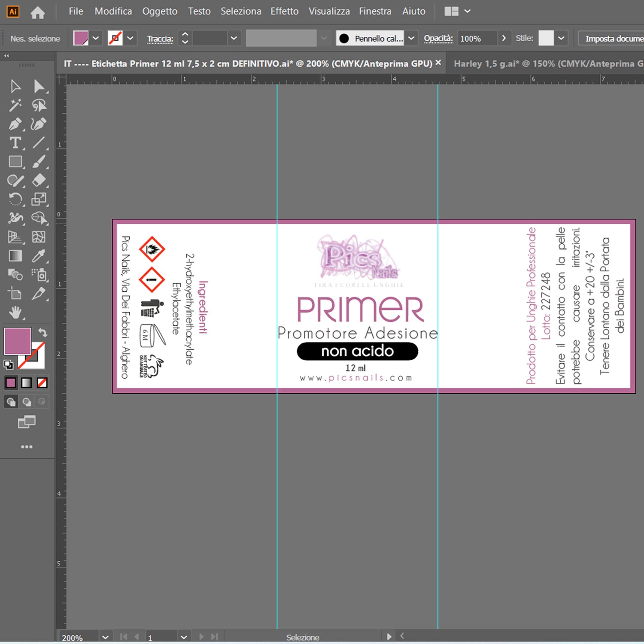Select the Rotate tool
The height and width of the screenshot is (644, 644).
15,199
